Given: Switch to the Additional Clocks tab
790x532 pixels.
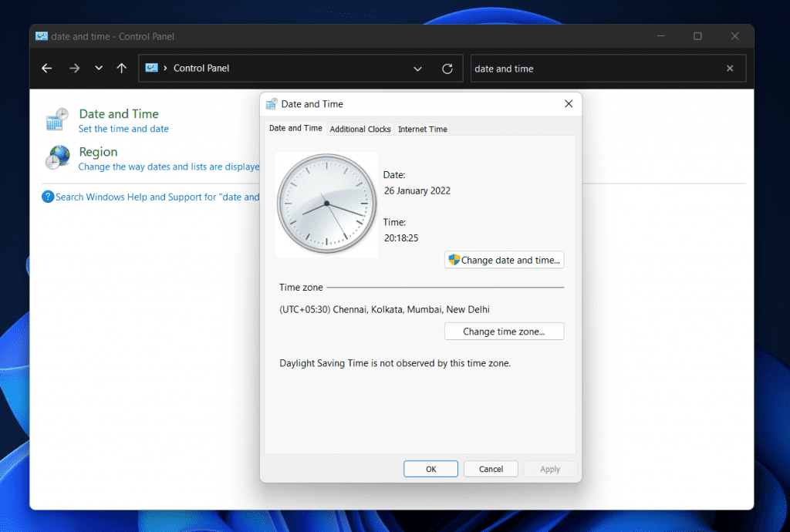Looking at the screenshot, I should 360,129.
